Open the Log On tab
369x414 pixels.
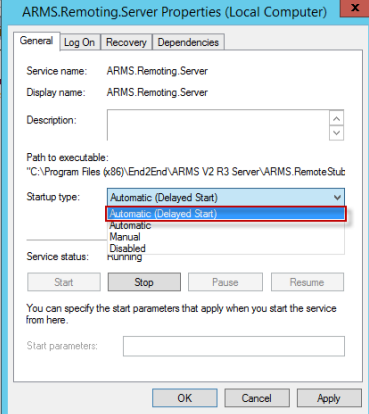[79, 42]
